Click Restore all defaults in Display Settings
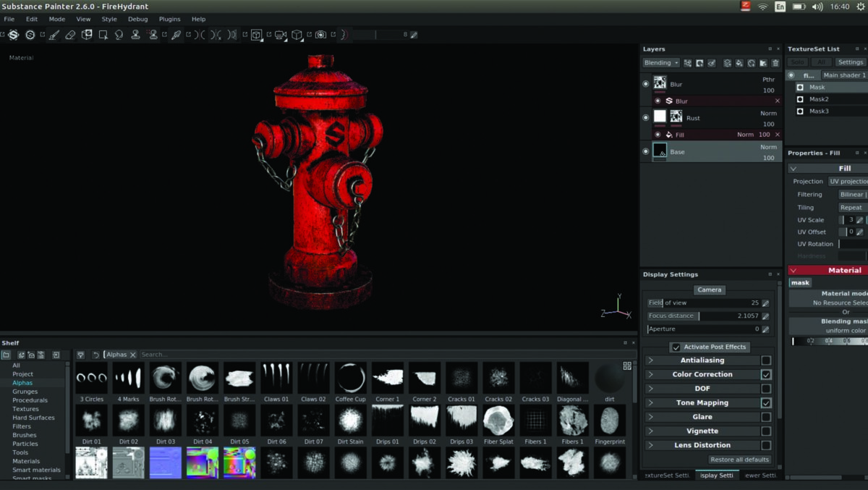This screenshot has height=490, width=868. pyautogui.click(x=739, y=460)
